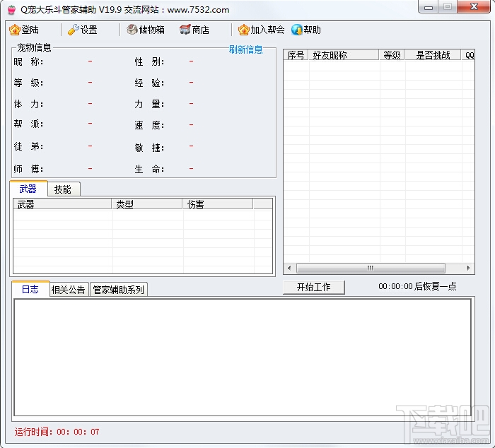Open the 储物箱 storage box icon

click(x=132, y=30)
